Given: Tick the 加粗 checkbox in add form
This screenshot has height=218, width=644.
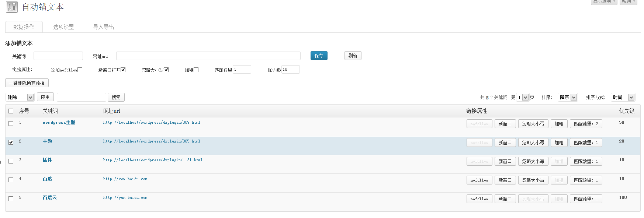Looking at the screenshot, I should tap(196, 70).
